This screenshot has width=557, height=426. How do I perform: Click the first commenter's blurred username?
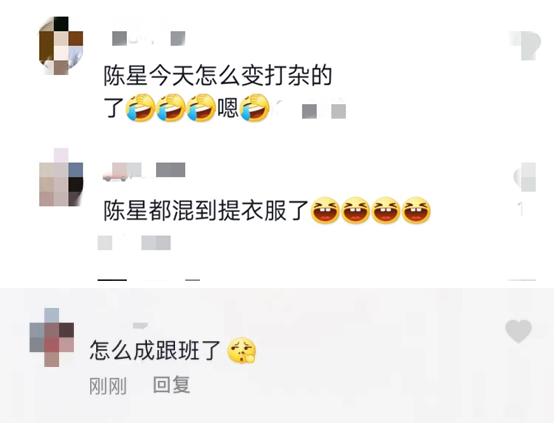(x=148, y=38)
